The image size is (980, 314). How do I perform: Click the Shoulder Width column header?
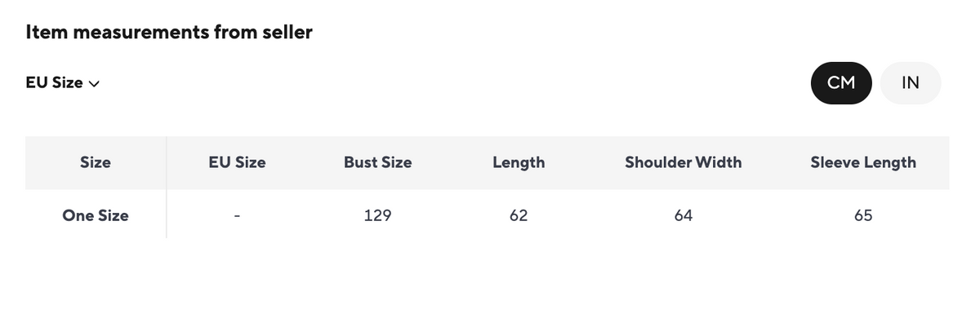684,162
